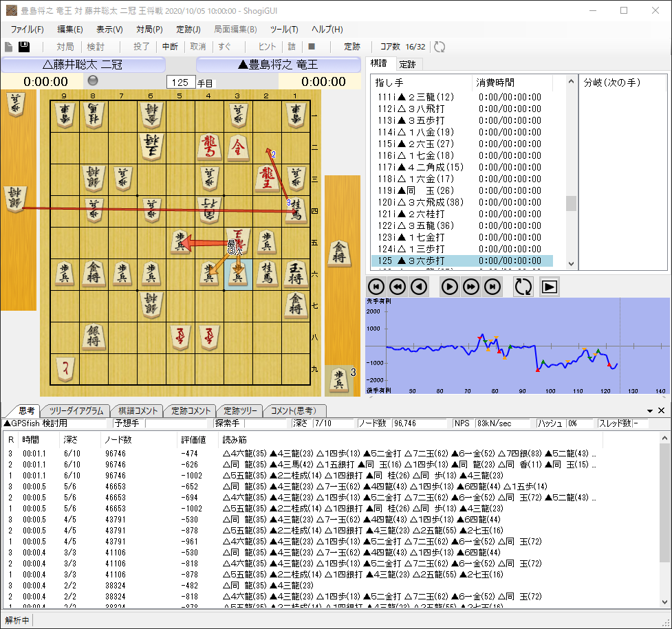Image resolution: width=672 pixels, height=629 pixels.
Task: Click 詰 toolbar button
Action: point(292,47)
